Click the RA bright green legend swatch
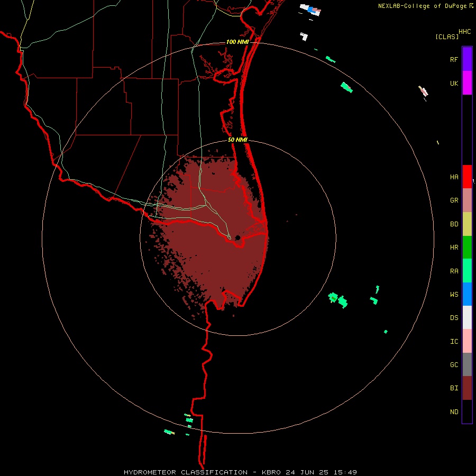The height and width of the screenshot is (476, 476). point(467,271)
